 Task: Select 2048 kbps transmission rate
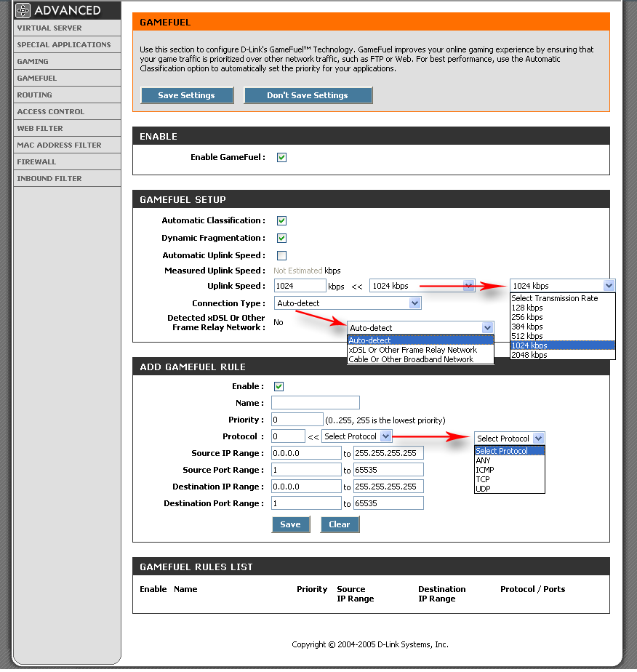coord(562,355)
